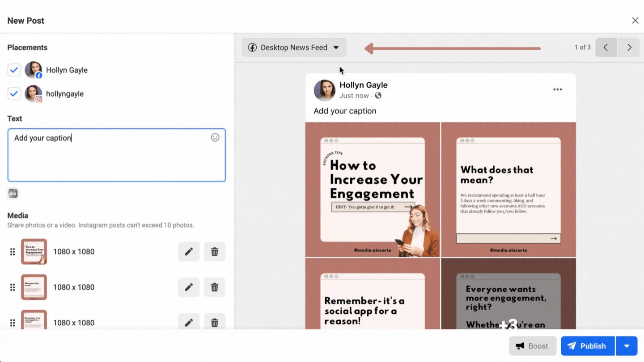
Task: Click the Boost button
Action: click(x=533, y=346)
